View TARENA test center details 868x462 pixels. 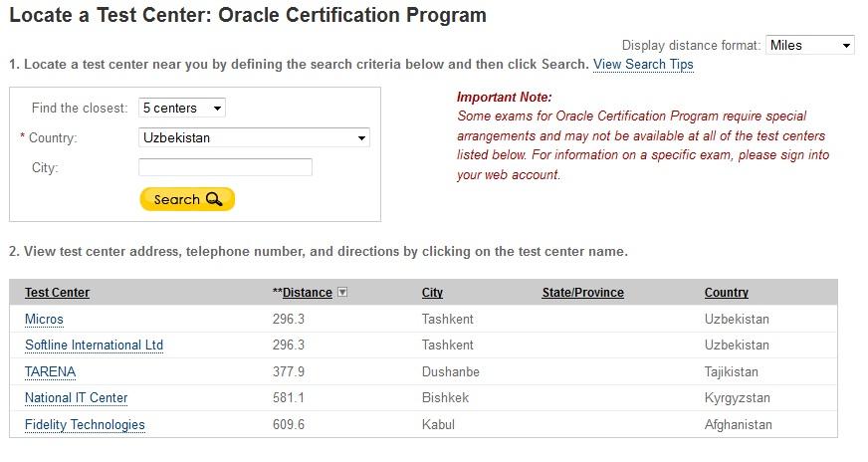click(x=50, y=371)
